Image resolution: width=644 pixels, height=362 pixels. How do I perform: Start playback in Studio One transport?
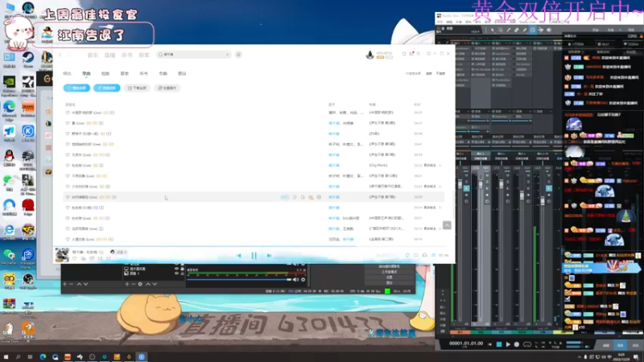[x=508, y=344]
